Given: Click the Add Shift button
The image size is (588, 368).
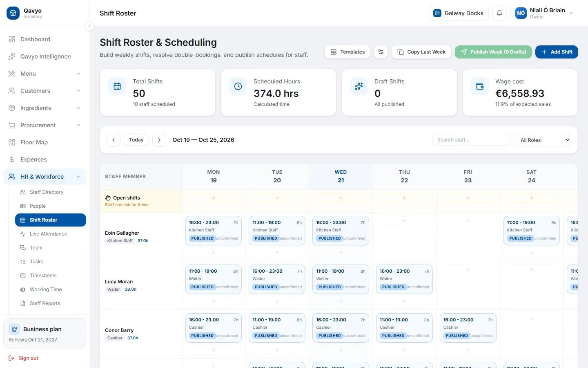Looking at the screenshot, I should pos(557,52).
